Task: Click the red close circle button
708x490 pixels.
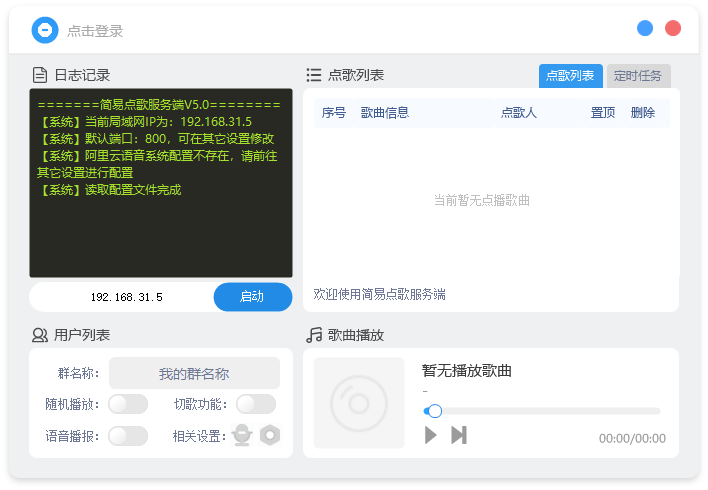Action: coord(673,28)
